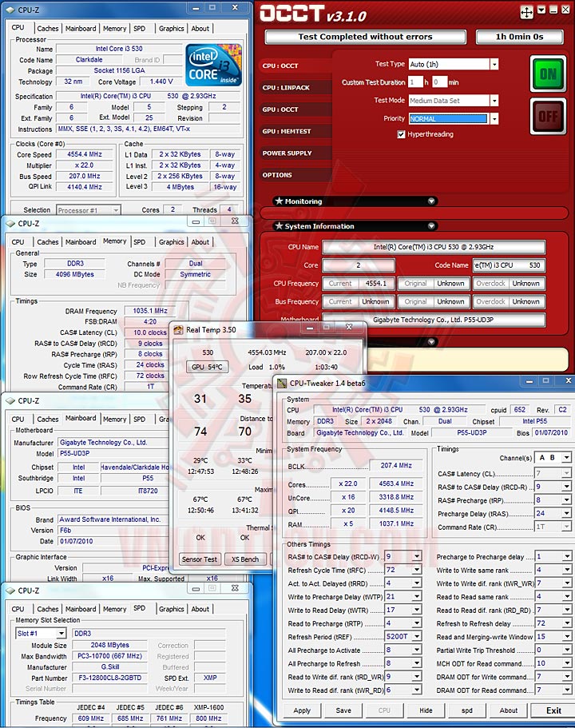The width and height of the screenshot is (575, 728).
Task: Click the spd button in CPU-Tweaker
Action: tap(467, 710)
